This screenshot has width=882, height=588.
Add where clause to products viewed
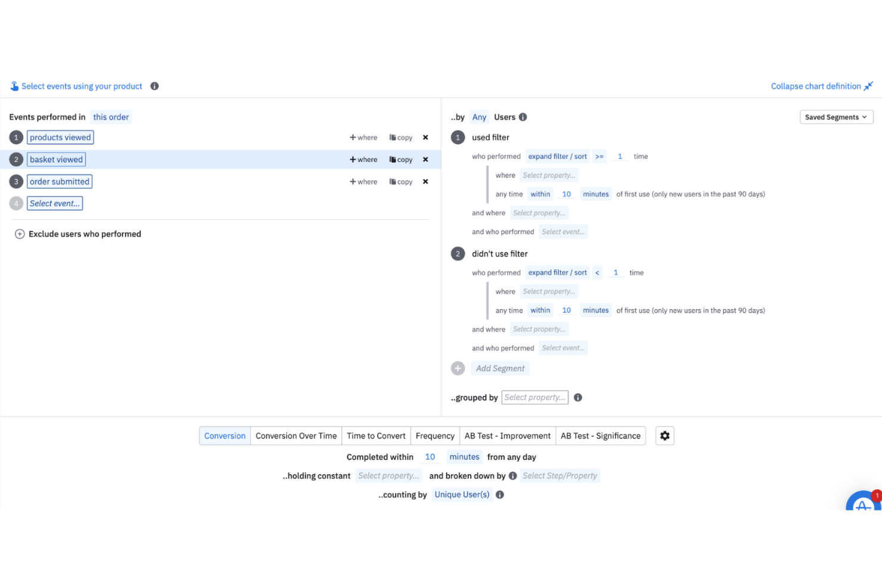tap(364, 138)
